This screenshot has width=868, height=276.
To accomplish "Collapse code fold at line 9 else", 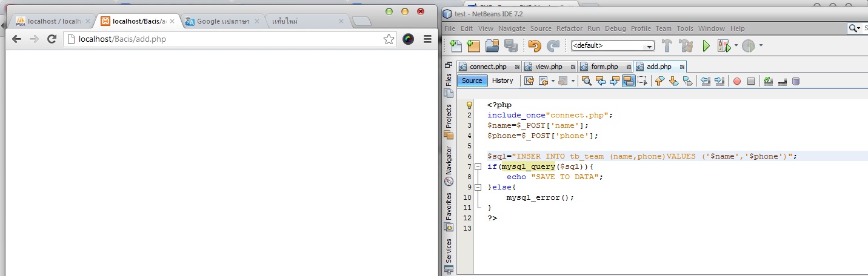I will point(478,187).
